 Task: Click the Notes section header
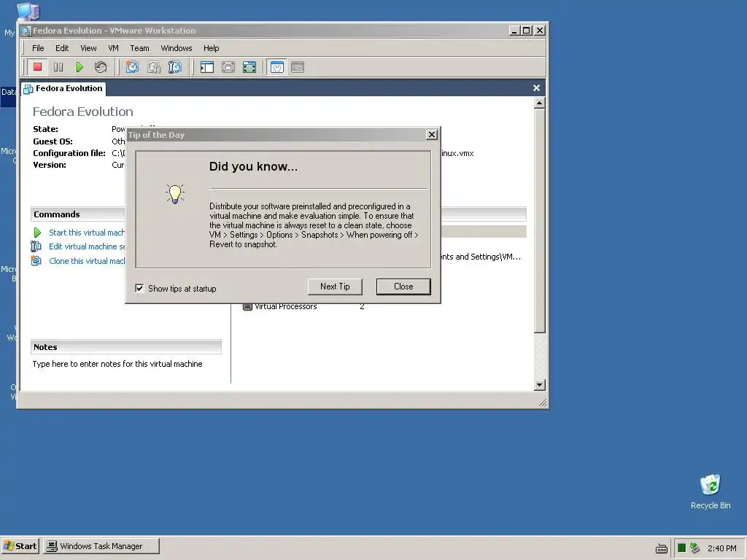point(125,347)
